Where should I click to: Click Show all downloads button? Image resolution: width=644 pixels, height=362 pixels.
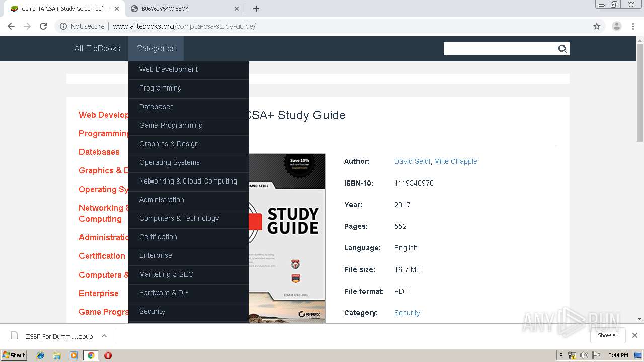[x=608, y=335]
